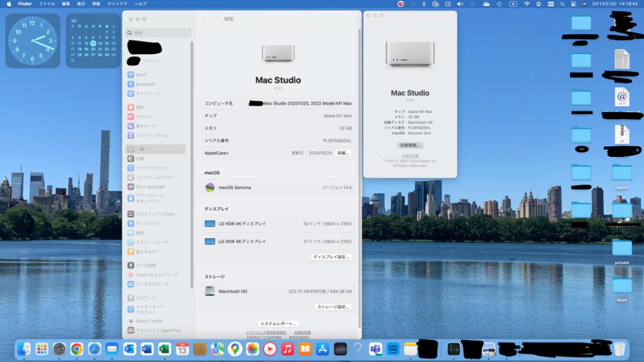Screen dimensions: 644x362
Task: Open ウォレットと Apple Pay settings
Action: [x=154, y=330]
